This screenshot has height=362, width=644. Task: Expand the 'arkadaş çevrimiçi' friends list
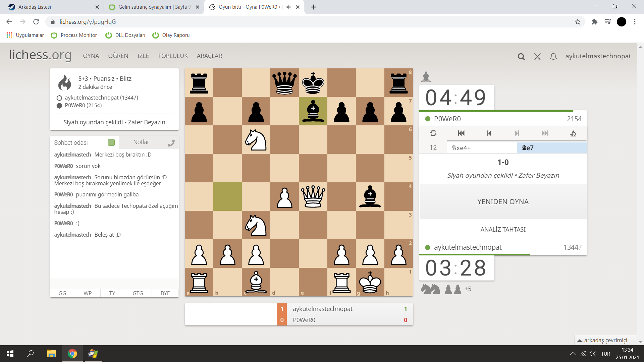pyautogui.click(x=605, y=340)
